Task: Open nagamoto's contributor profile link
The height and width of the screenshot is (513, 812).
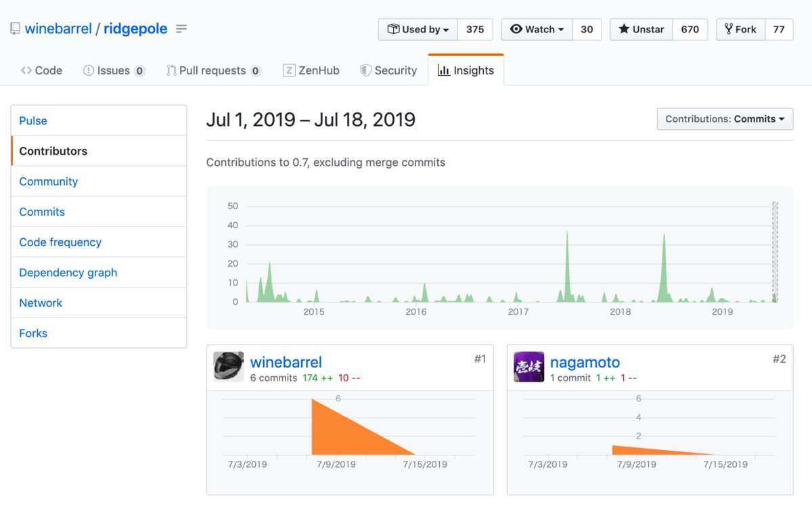Action: [x=585, y=362]
